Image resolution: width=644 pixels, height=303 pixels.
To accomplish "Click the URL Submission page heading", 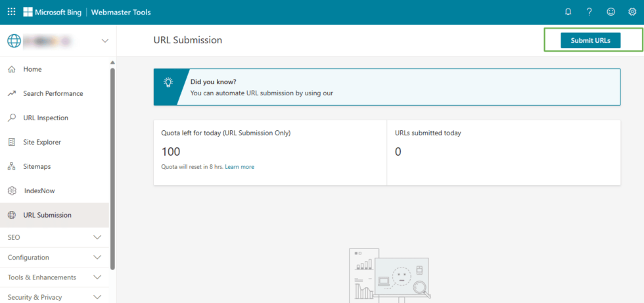I will (x=188, y=40).
